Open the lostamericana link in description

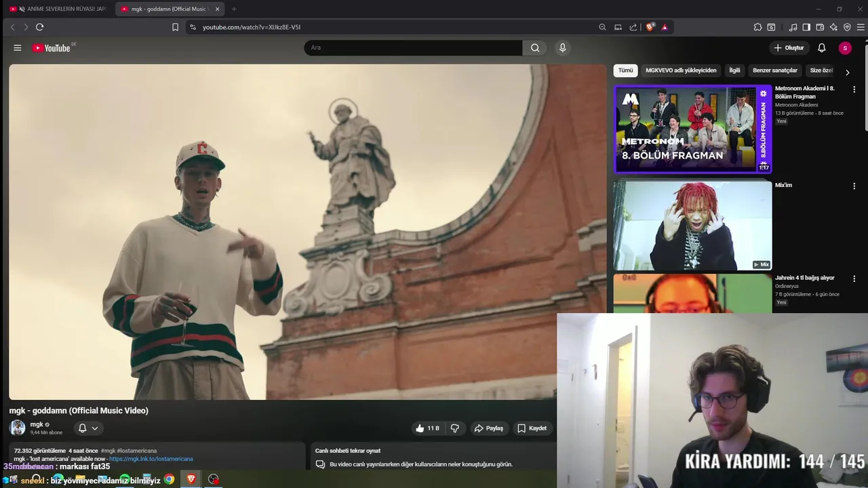point(151,459)
